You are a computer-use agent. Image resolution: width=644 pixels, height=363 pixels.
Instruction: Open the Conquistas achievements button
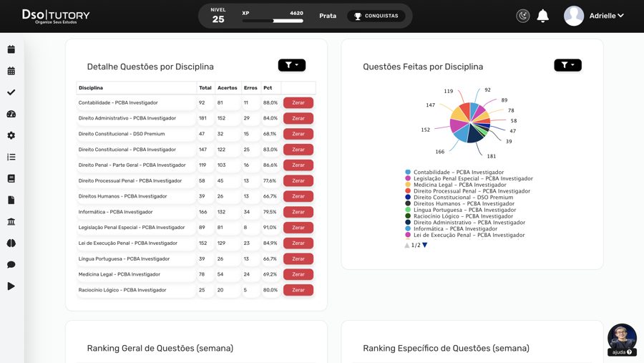[x=376, y=16]
